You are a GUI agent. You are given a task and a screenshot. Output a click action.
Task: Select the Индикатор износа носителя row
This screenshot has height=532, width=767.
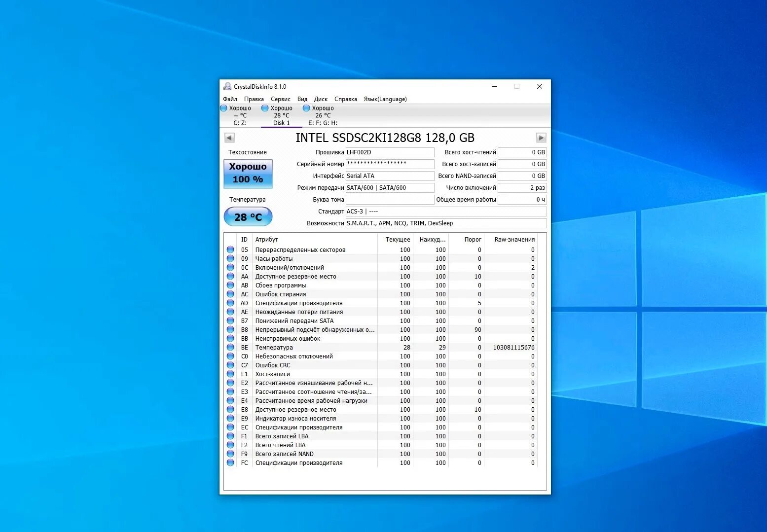click(x=381, y=419)
